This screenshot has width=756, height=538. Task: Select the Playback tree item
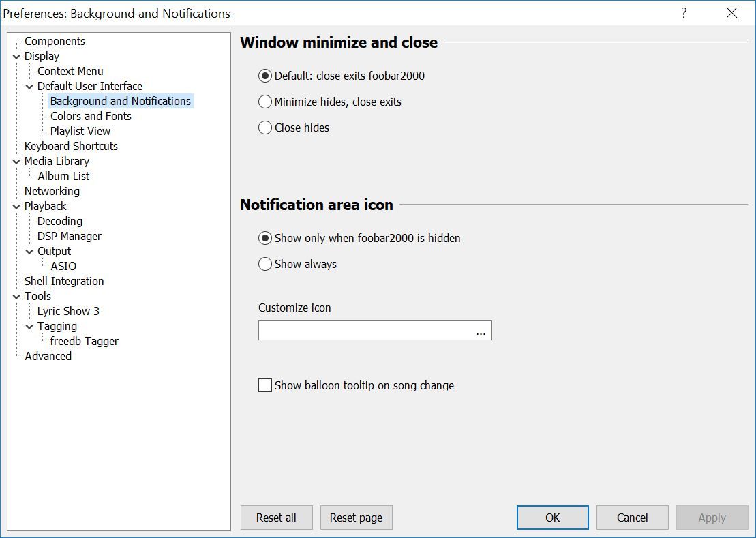(45, 206)
